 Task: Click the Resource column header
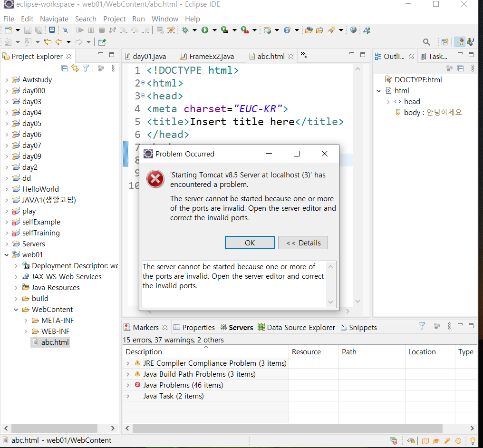pos(314,352)
